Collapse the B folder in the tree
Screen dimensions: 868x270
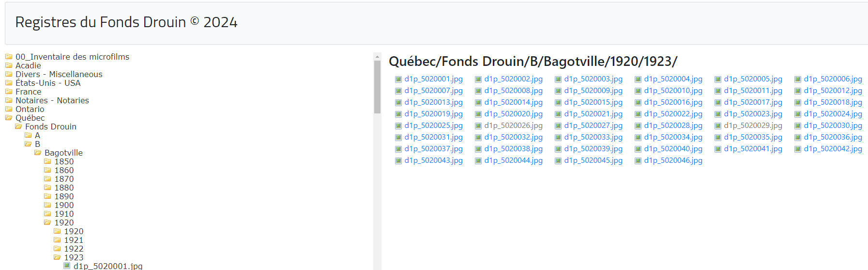[x=37, y=144]
